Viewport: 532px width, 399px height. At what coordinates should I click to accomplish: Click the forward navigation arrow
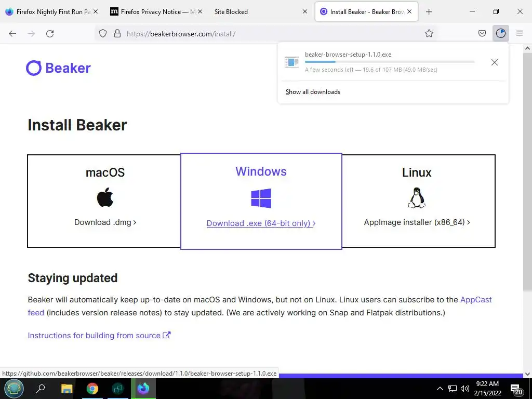[x=31, y=34]
